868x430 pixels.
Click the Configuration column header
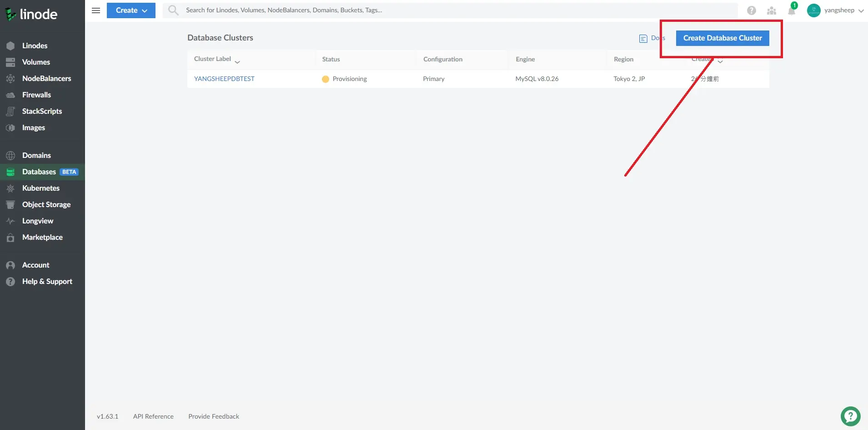(x=443, y=59)
